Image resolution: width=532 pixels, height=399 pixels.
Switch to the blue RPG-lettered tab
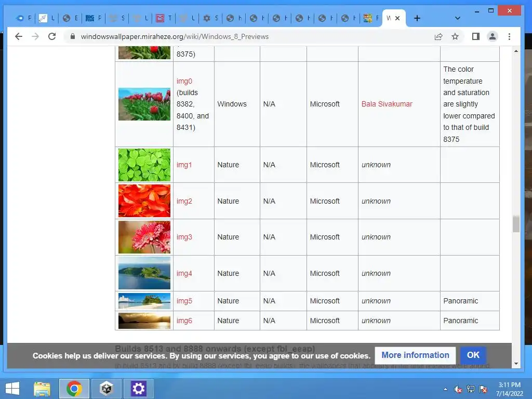pyautogui.click(x=94, y=18)
